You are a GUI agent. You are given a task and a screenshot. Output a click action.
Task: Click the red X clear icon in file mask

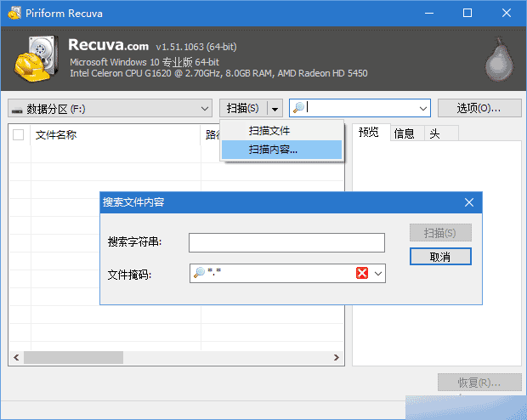coord(361,273)
